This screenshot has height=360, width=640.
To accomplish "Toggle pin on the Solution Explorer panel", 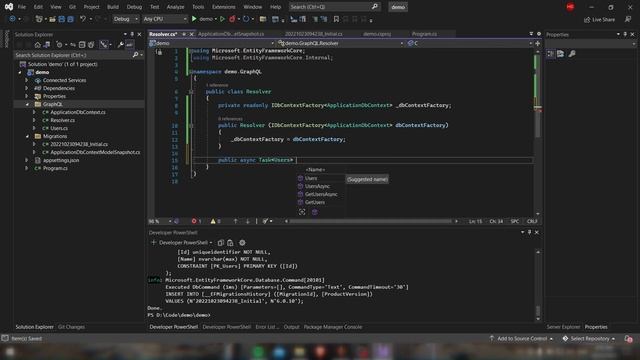I will pos(132,35).
